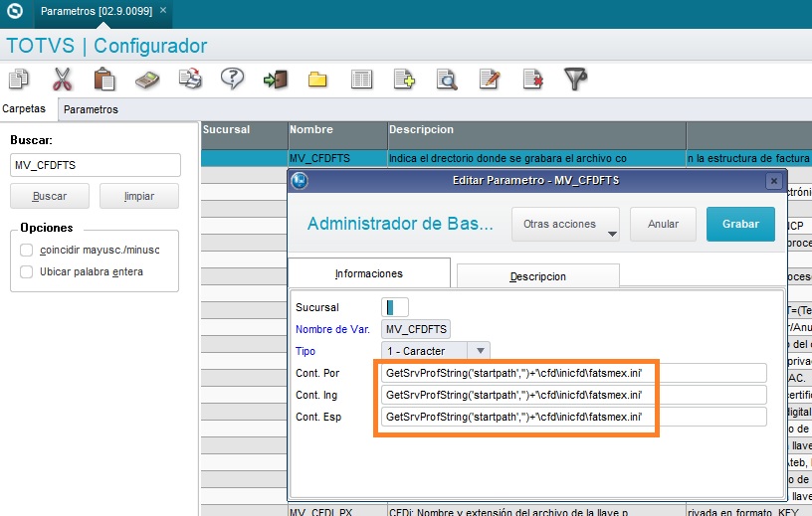Screen dimensions: 812x516
Task: Enable coincidir mayusc./minusc checkbox
Action: (x=27, y=250)
